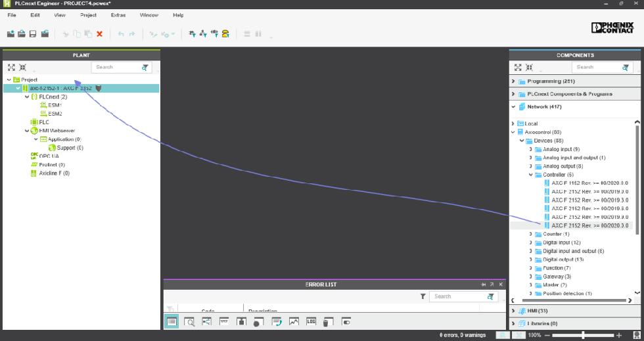Screen dimensions: 644x341
Task: Click the Undo arrow in toolbar
Action: (121, 34)
